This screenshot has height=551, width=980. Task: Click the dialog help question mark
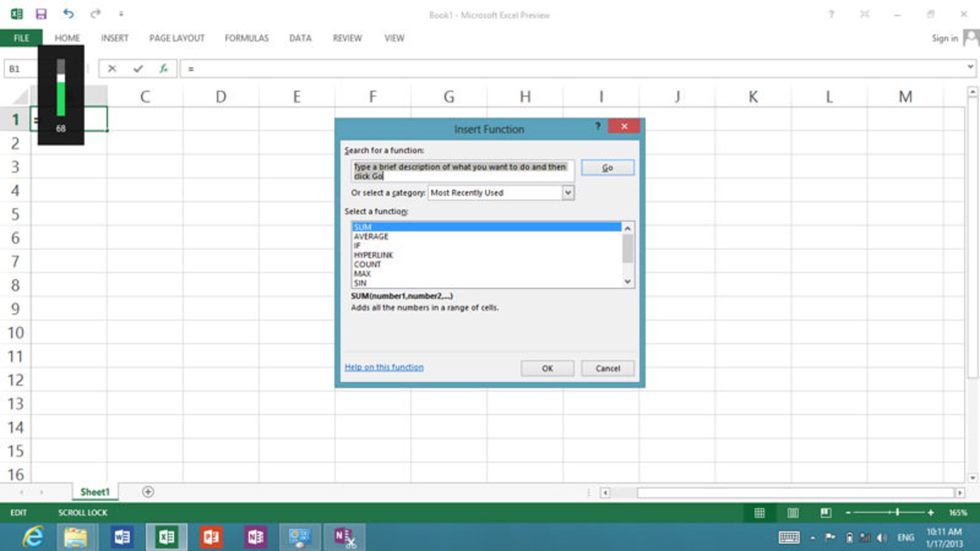[598, 126]
